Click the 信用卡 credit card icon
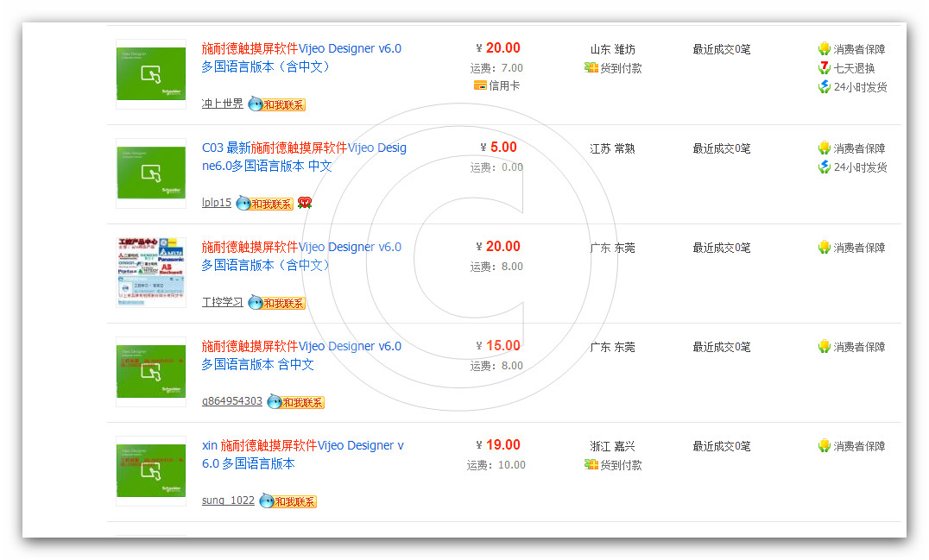Image resolution: width=929 pixels, height=560 pixels. (480, 85)
